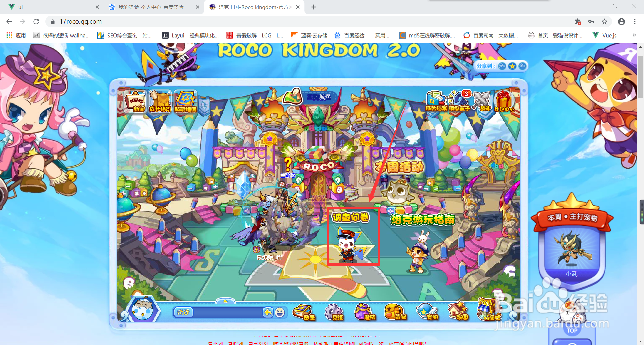Expand the chat panel arrow above chat bar
Screen dimensions: 644x345
tap(225, 301)
